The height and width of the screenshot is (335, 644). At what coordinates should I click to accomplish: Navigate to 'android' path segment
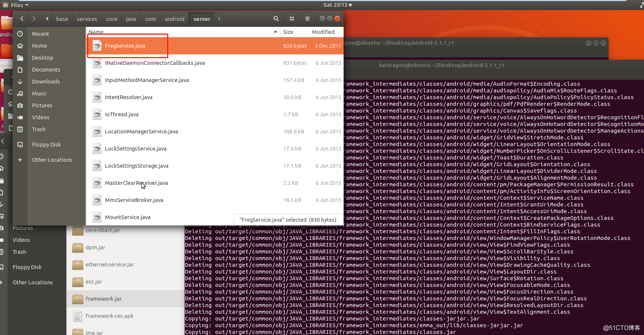(x=175, y=19)
